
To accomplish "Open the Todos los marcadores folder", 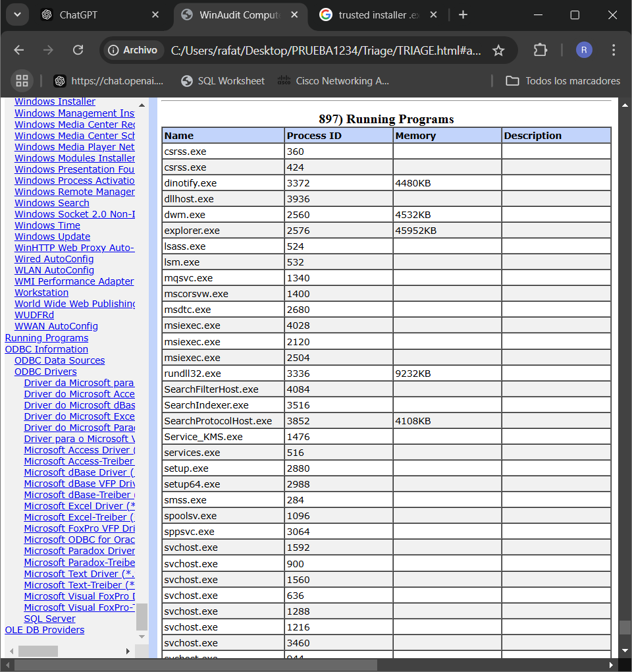I will pos(563,81).
